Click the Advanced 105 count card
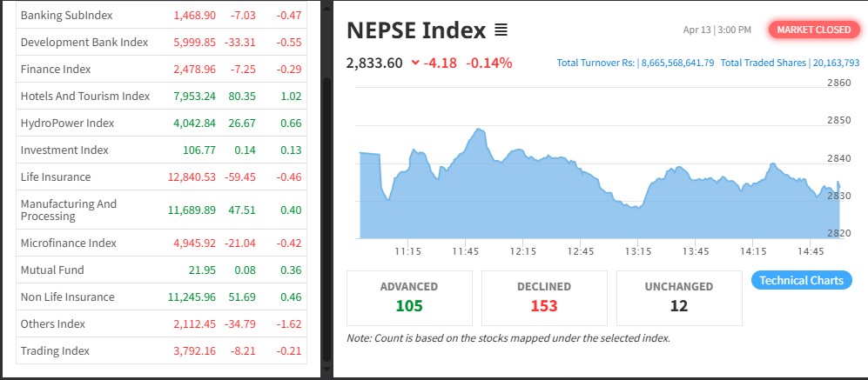 tap(409, 297)
